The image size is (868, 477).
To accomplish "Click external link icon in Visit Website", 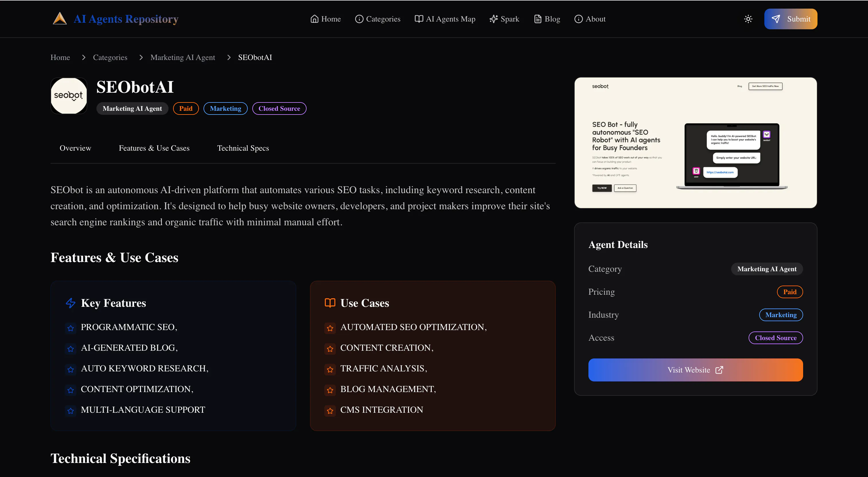I will [719, 370].
